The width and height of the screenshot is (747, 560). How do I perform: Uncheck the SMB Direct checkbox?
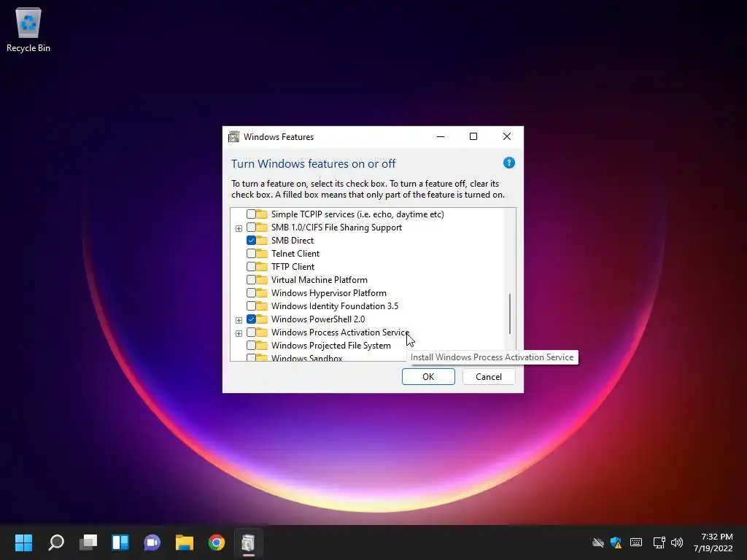[251, 241]
